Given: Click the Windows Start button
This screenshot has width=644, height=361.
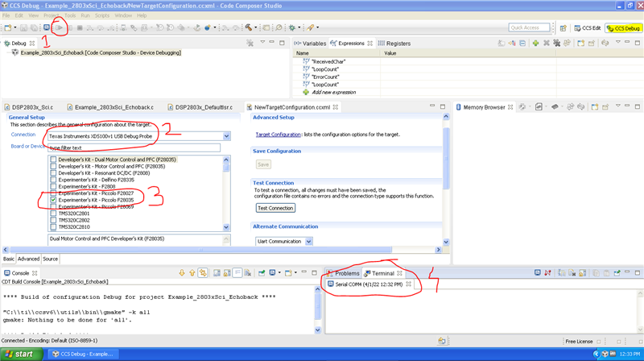Looking at the screenshot, I should point(22,354).
